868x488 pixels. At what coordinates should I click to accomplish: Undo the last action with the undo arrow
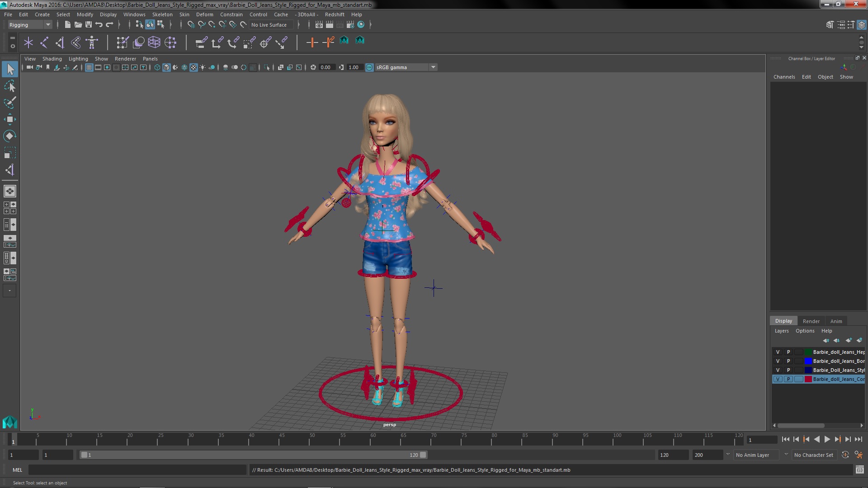pos(99,25)
